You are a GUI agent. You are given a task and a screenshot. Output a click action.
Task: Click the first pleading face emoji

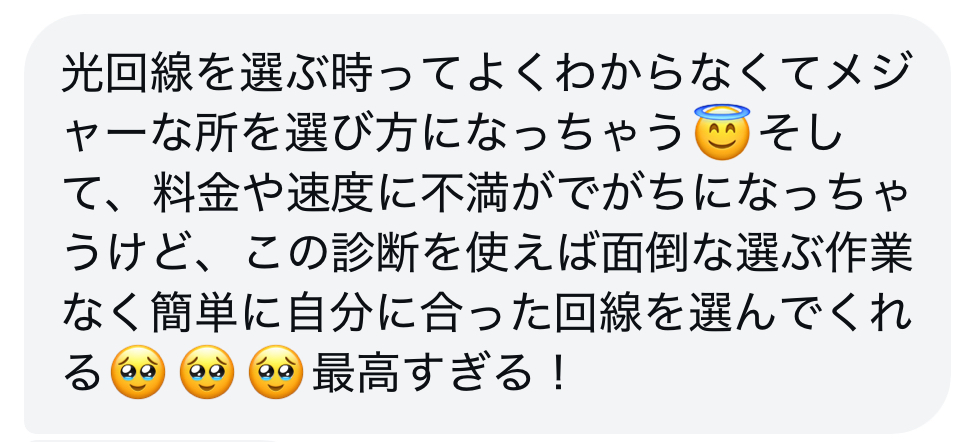[138, 372]
